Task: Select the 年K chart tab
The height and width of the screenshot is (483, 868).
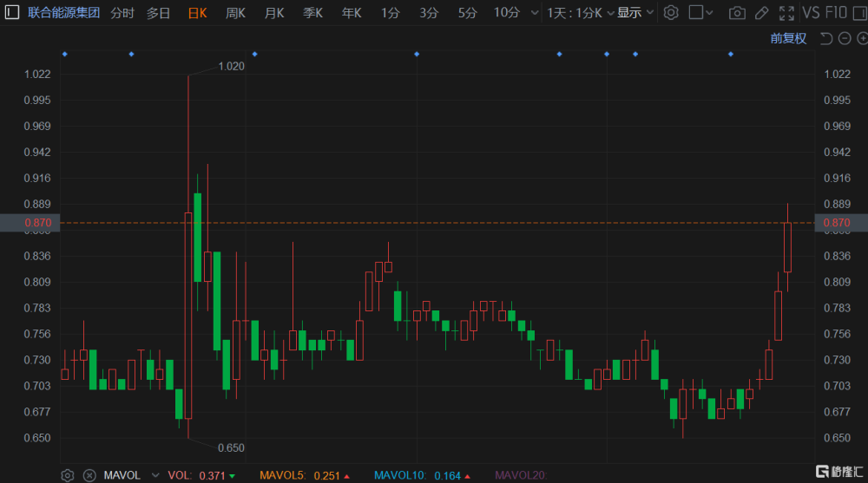Action: [352, 13]
